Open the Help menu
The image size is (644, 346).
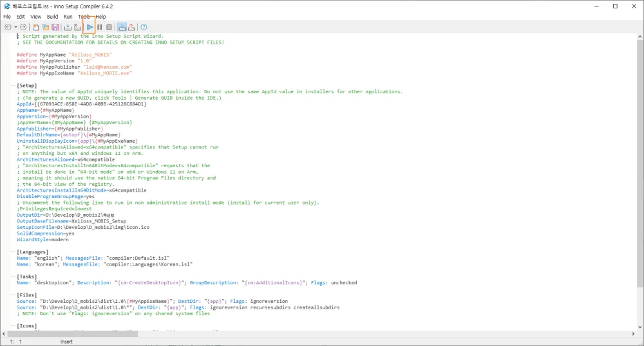pyautogui.click(x=101, y=17)
